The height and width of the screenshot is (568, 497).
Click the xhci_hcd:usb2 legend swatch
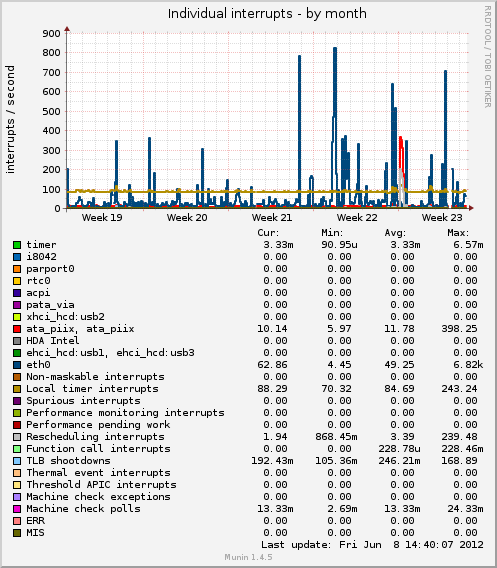pyautogui.click(x=17, y=317)
